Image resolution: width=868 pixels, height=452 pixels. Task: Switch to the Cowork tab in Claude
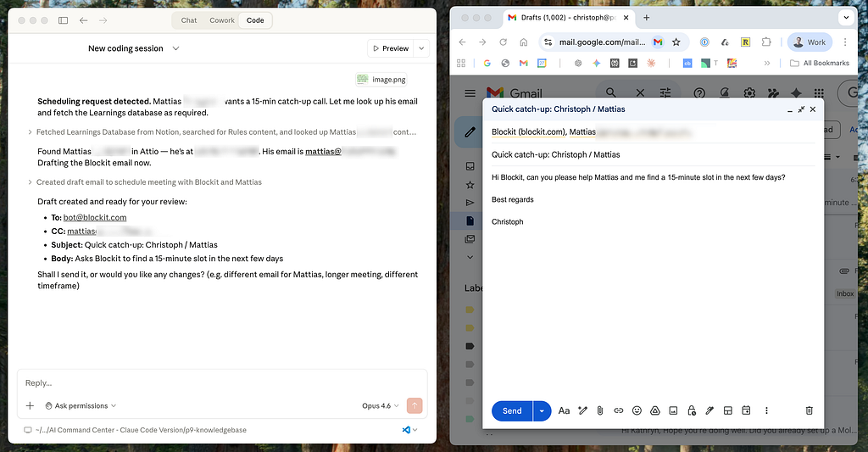222,20
